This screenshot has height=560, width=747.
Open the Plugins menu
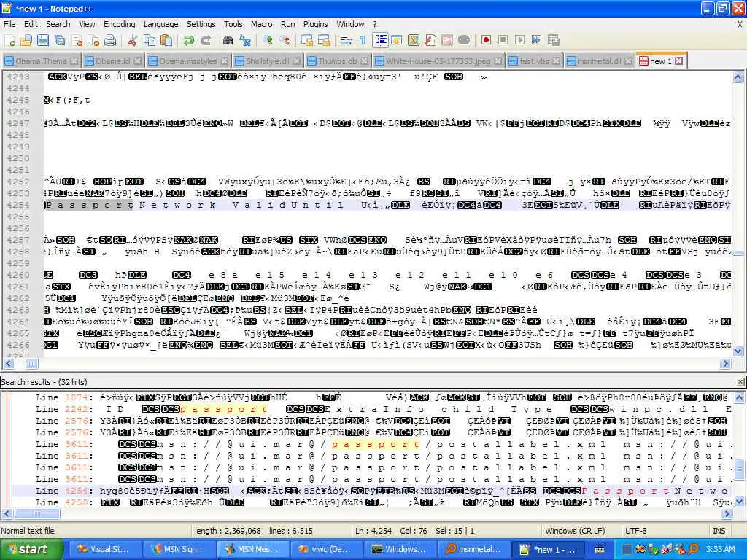(x=315, y=24)
